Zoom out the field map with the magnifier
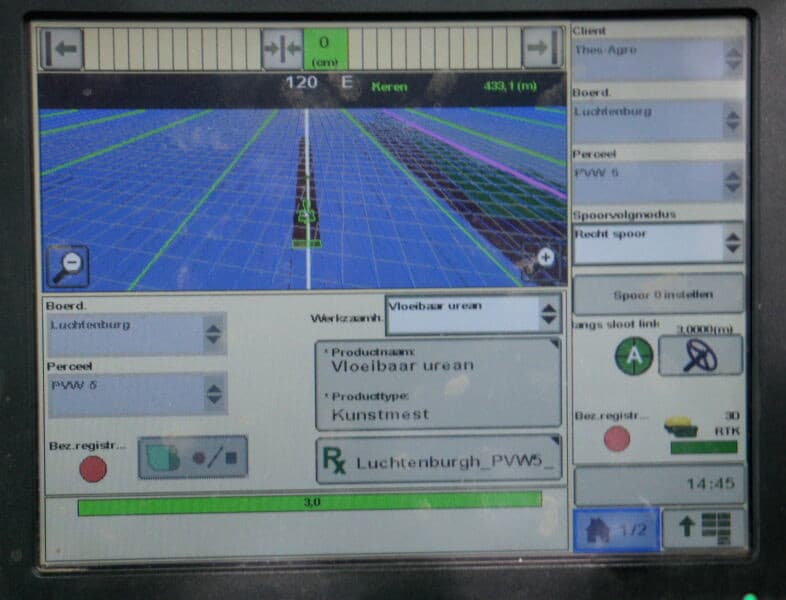Image resolution: width=786 pixels, height=600 pixels. [x=68, y=266]
